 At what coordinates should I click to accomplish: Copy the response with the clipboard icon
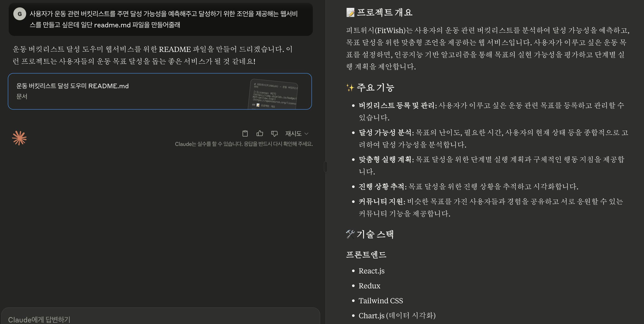click(245, 134)
